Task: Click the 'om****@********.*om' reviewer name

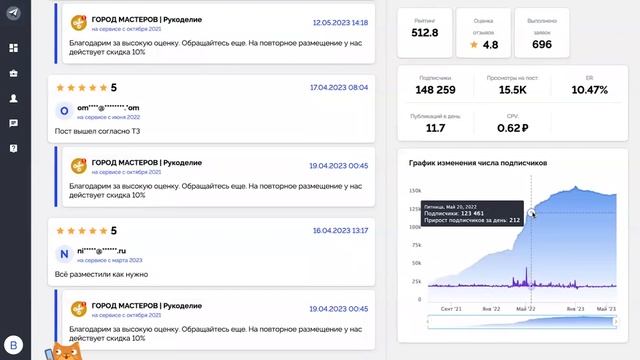Action: [x=108, y=108]
